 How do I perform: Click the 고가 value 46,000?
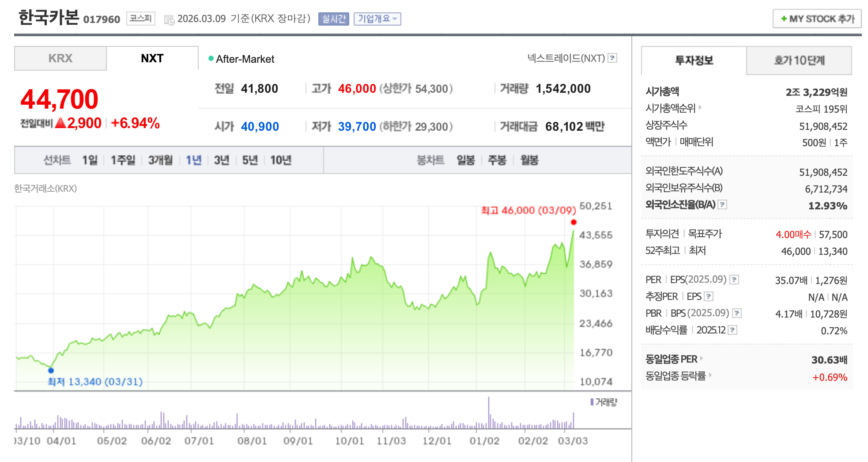point(357,89)
